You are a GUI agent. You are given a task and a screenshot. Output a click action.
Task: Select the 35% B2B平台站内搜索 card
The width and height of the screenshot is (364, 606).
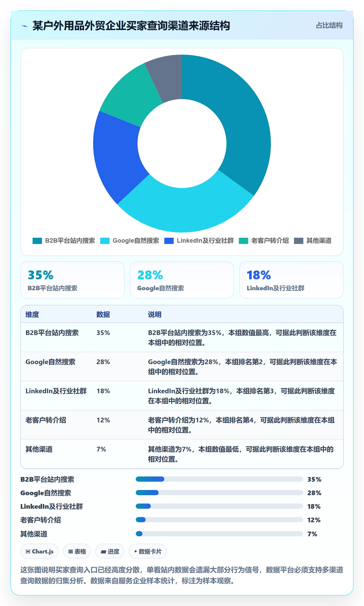tap(73, 280)
